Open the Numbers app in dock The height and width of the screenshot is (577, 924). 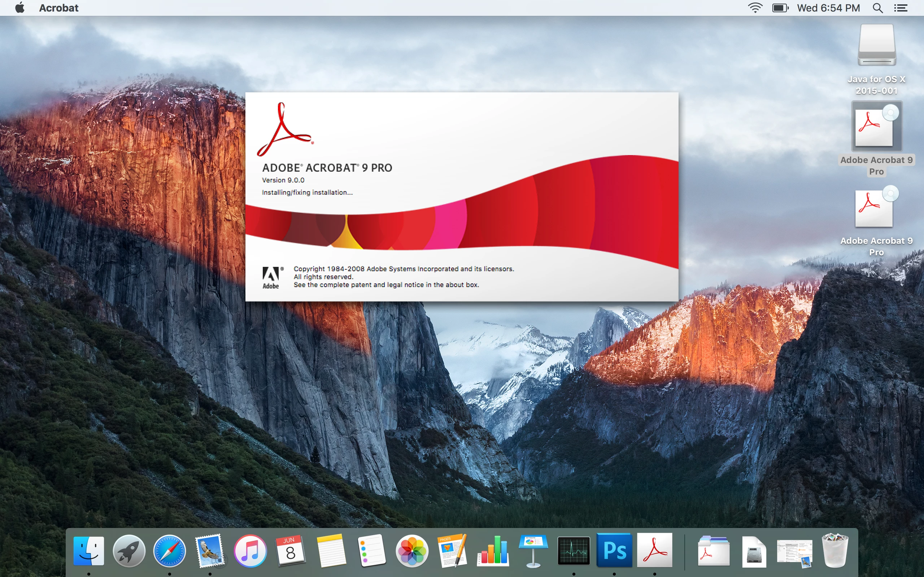(493, 550)
